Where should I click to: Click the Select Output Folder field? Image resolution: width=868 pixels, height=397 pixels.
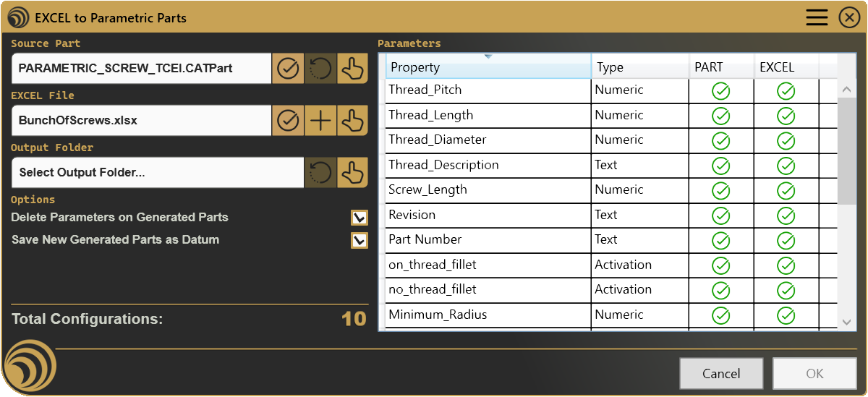click(x=158, y=173)
